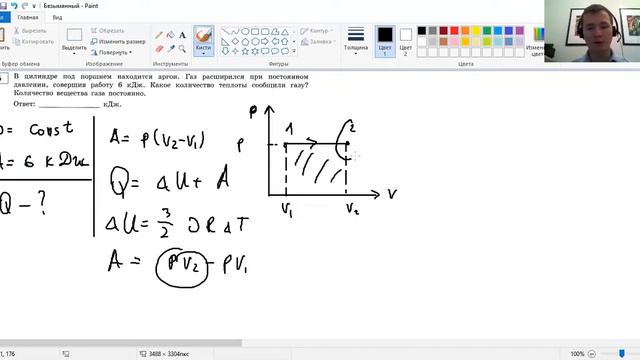Expand the full shapes gallery
The image size is (640, 360).
click(x=294, y=51)
